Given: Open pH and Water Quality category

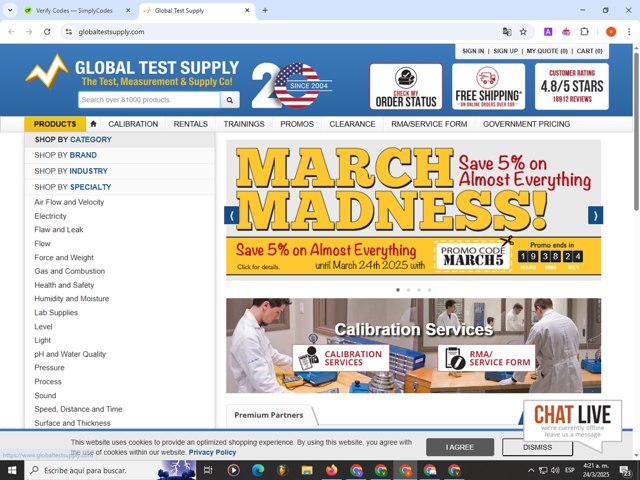Looking at the screenshot, I should click(x=70, y=354).
